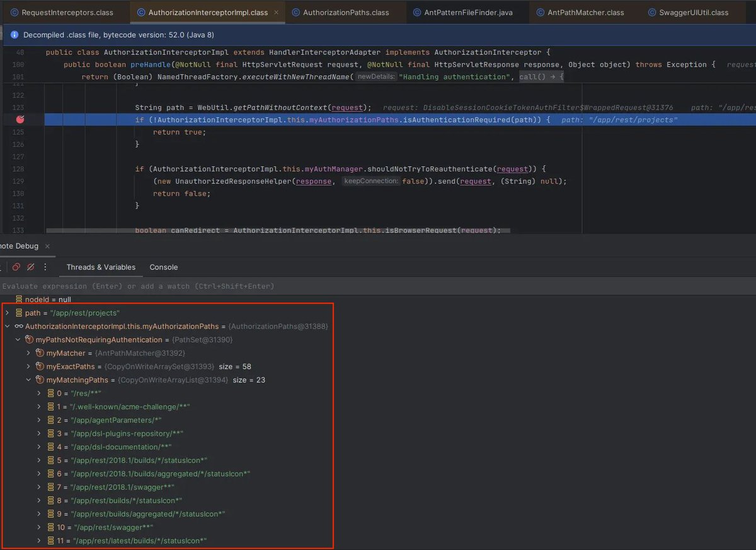Expand entry 9 builds/aggregated statusIcon

coord(40,513)
